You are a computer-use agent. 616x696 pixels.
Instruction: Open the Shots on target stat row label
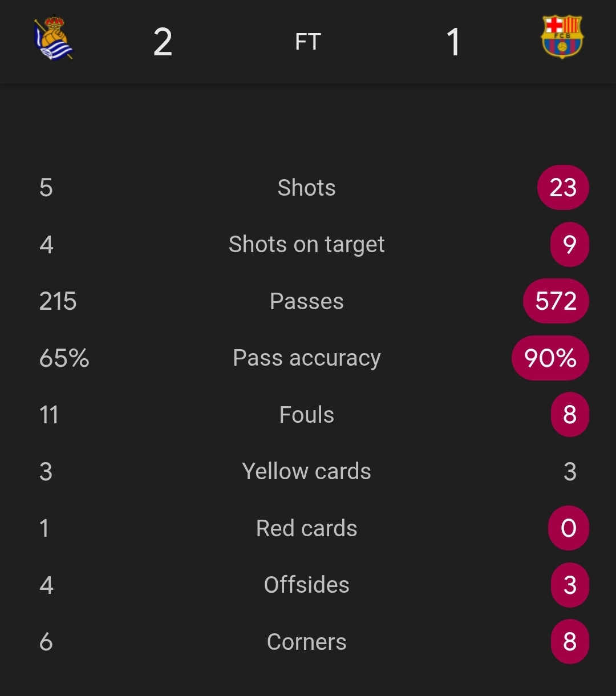pos(307,245)
